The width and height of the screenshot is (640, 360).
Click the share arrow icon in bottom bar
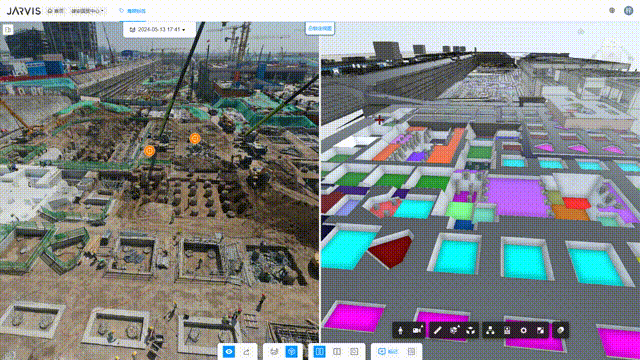coord(247,352)
